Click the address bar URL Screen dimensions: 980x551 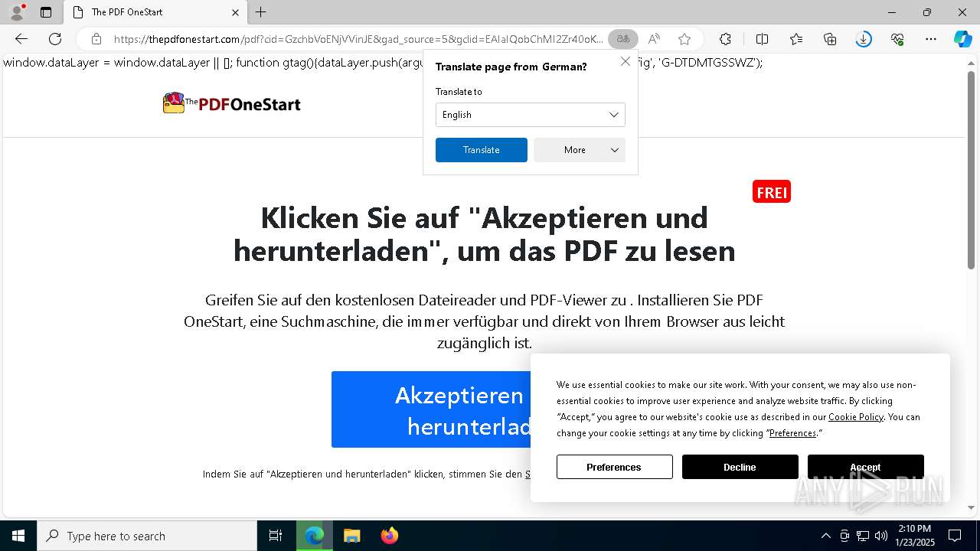tap(358, 39)
